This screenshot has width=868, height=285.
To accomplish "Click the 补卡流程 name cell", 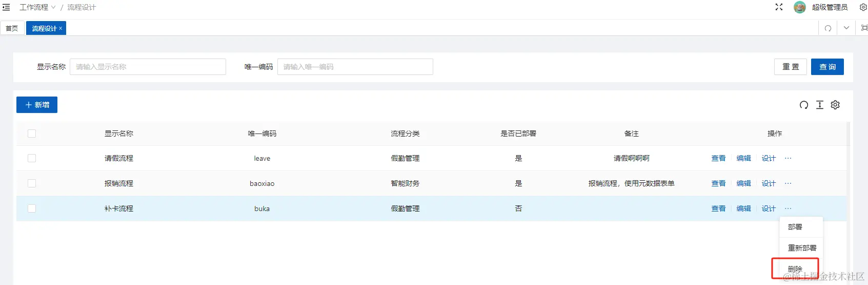I will click(x=119, y=208).
